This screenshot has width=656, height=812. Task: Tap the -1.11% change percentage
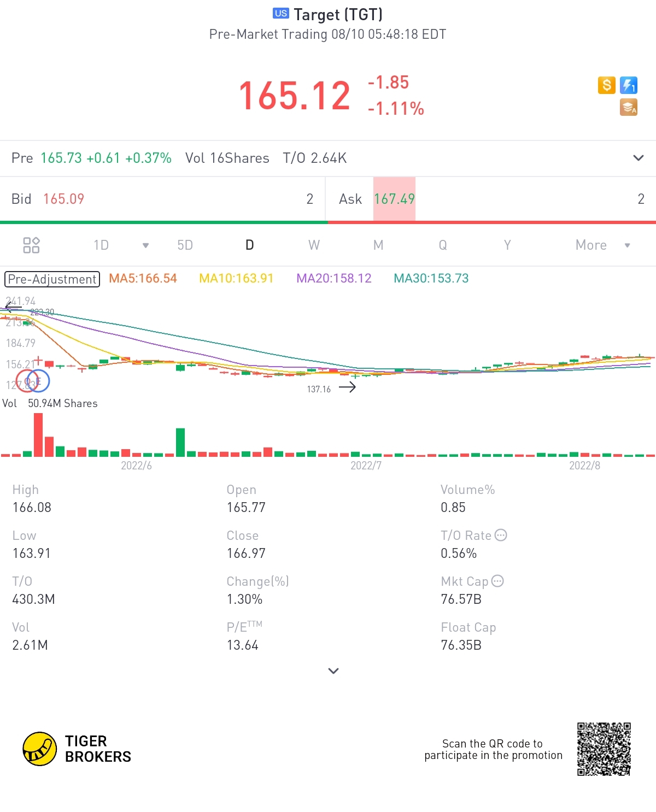(396, 109)
